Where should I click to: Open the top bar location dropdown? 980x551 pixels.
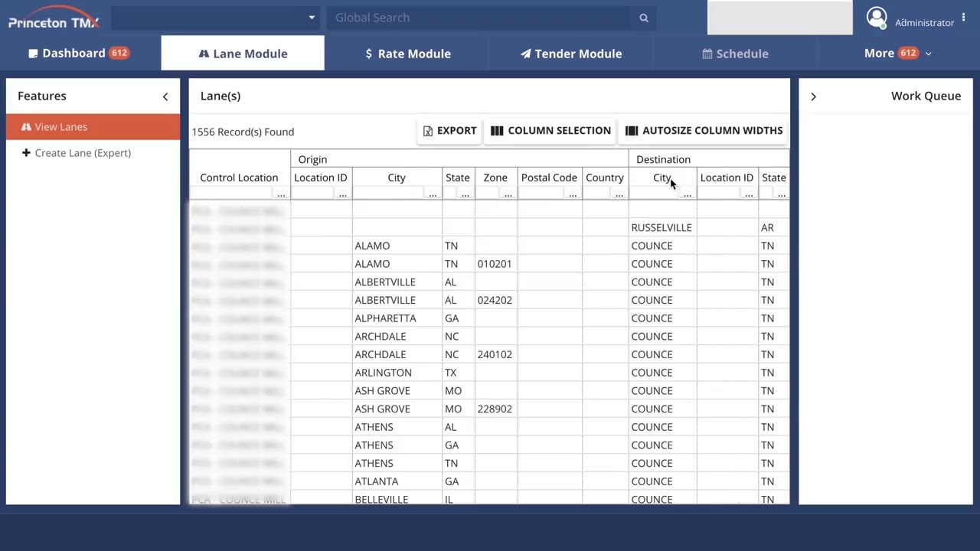coord(215,18)
